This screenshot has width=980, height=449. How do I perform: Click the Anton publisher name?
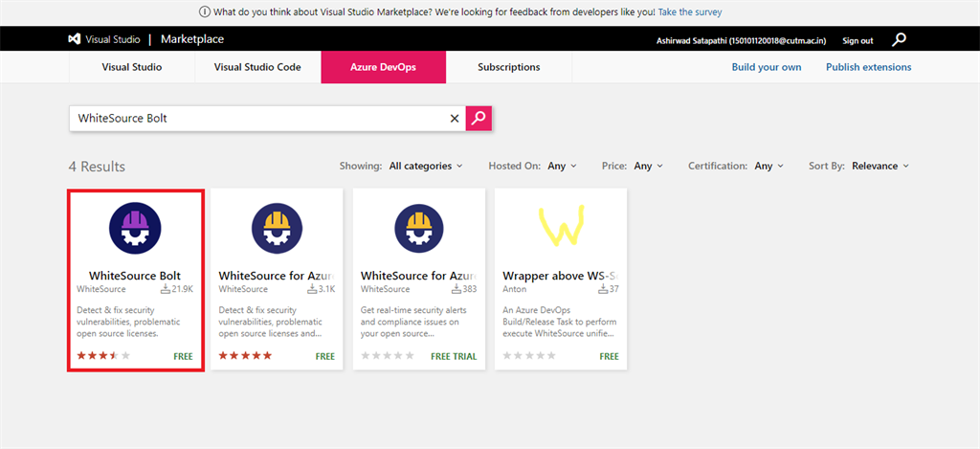coord(514,289)
